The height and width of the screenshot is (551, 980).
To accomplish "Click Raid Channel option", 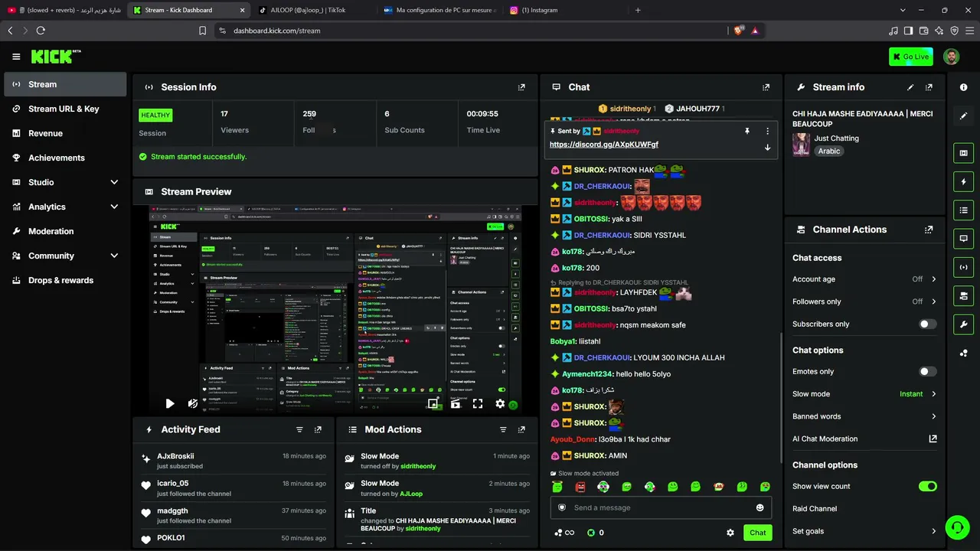I will (815, 509).
